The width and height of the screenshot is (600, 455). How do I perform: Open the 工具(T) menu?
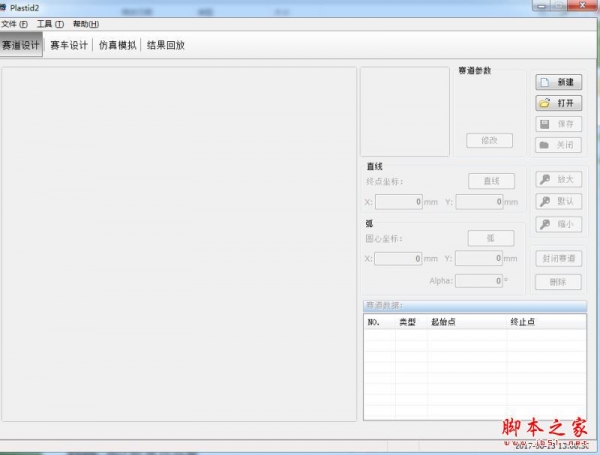click(50, 24)
